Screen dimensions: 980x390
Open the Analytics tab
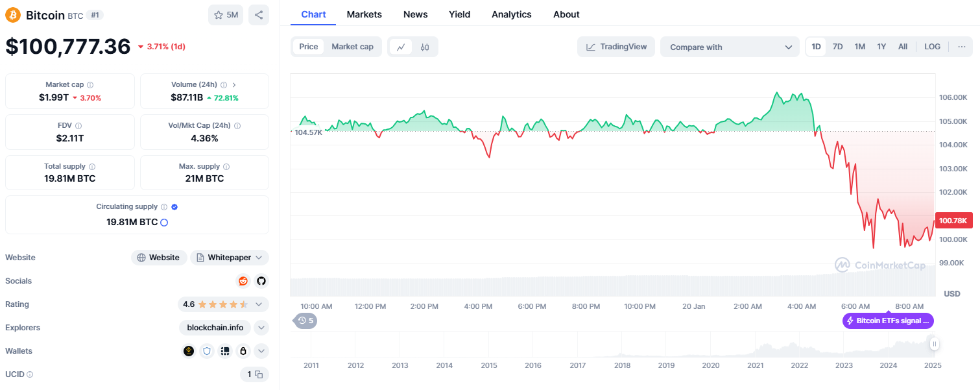pos(511,14)
